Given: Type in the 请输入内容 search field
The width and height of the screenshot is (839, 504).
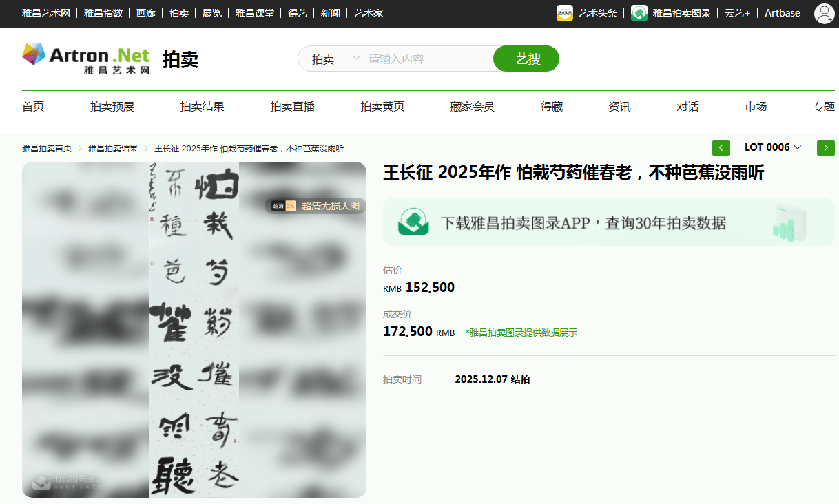Looking at the screenshot, I should [x=427, y=59].
